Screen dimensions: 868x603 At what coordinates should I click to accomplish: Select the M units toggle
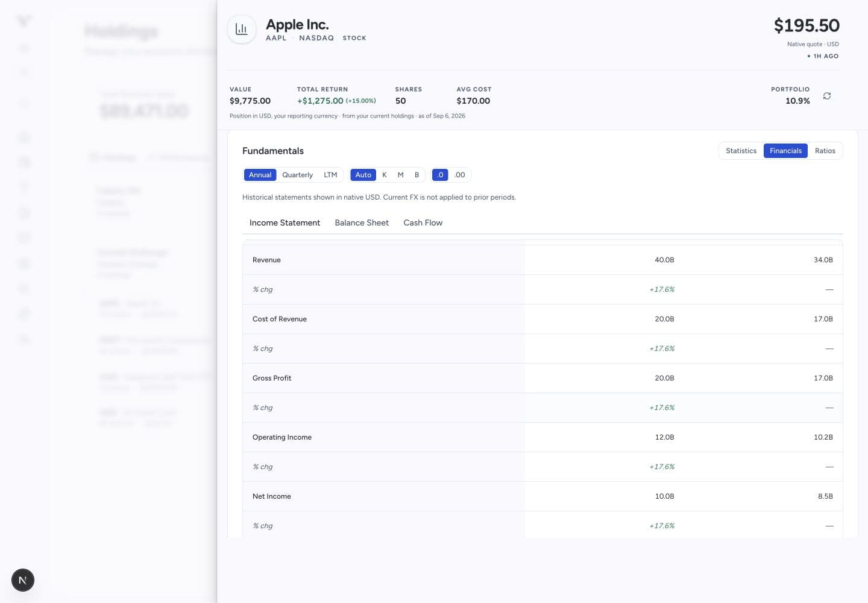coord(400,175)
